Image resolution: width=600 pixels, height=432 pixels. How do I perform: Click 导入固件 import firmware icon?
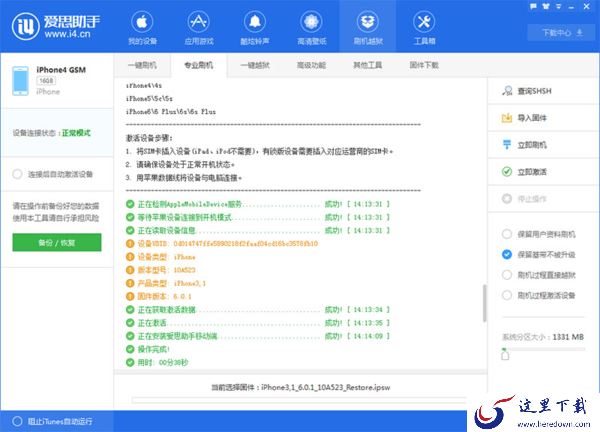tap(507, 118)
